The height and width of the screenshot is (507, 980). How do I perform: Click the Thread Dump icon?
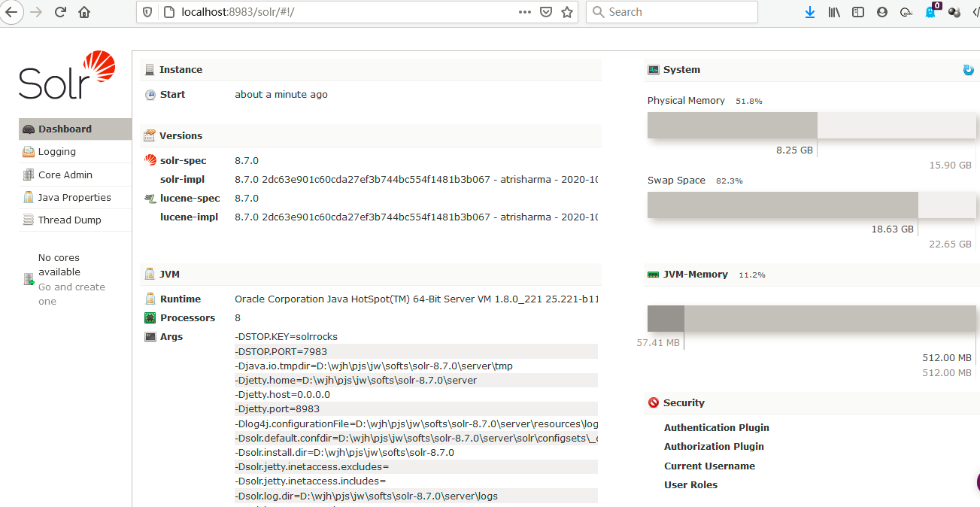pyautogui.click(x=29, y=220)
